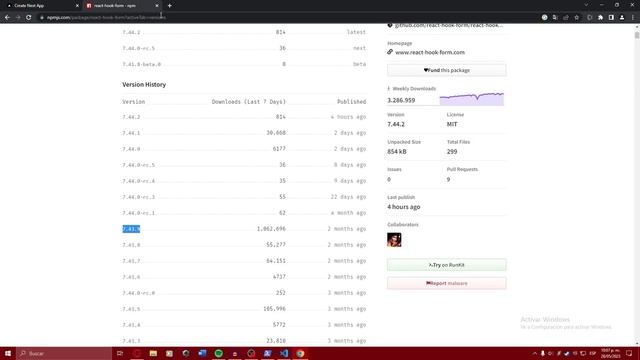Open version 7.43.6 link

point(131,277)
